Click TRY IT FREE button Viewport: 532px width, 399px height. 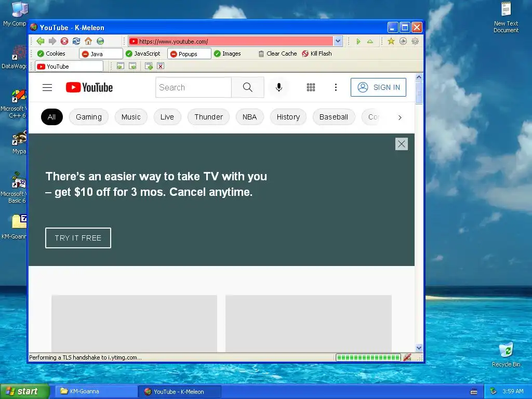click(78, 238)
